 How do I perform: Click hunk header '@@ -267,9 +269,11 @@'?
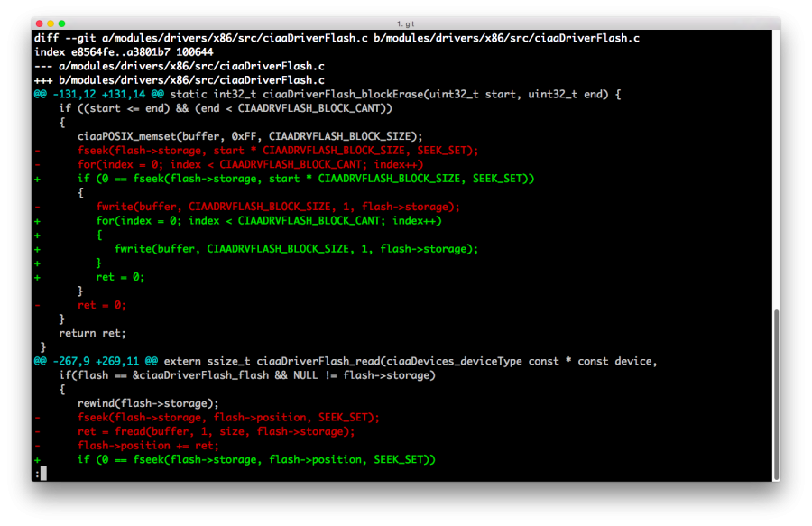96,361
